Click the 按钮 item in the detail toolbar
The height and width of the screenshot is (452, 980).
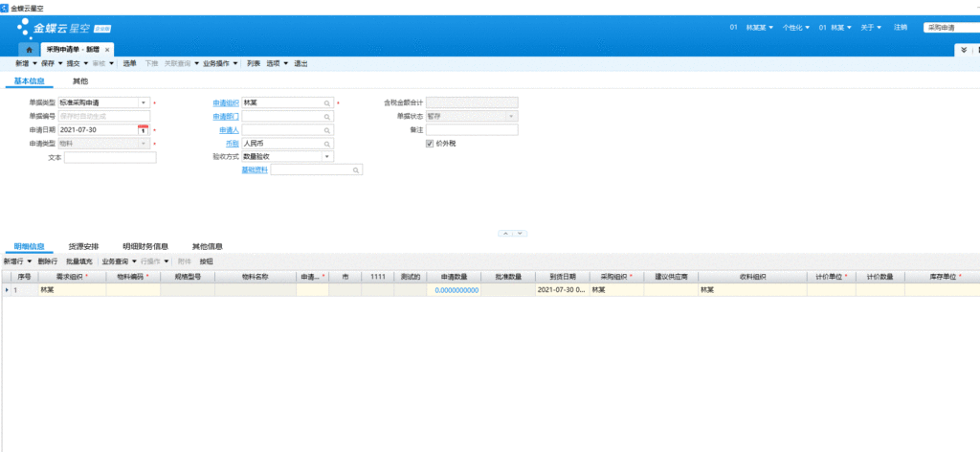(x=207, y=261)
